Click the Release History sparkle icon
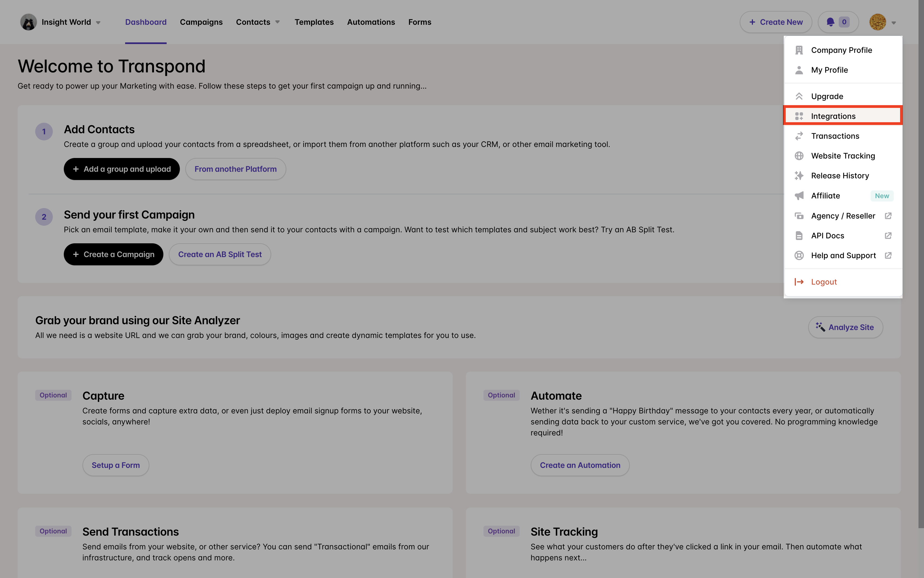The width and height of the screenshot is (924, 578). point(799,176)
